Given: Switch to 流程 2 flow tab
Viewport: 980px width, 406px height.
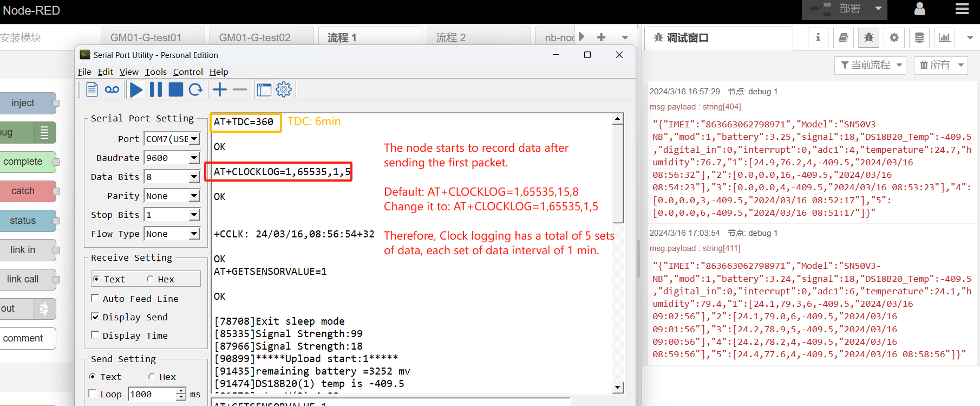Looking at the screenshot, I should [479, 37].
